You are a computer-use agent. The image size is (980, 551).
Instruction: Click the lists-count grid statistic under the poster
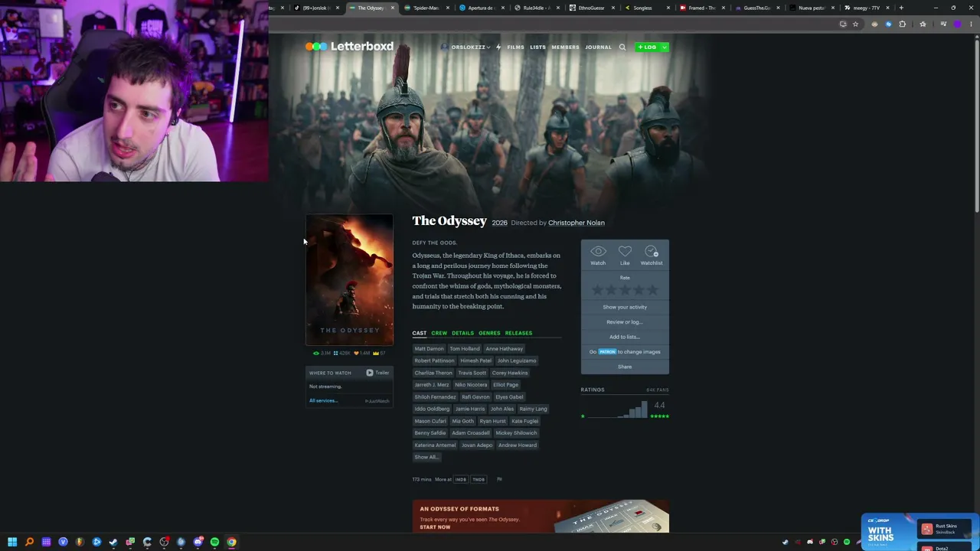point(341,353)
